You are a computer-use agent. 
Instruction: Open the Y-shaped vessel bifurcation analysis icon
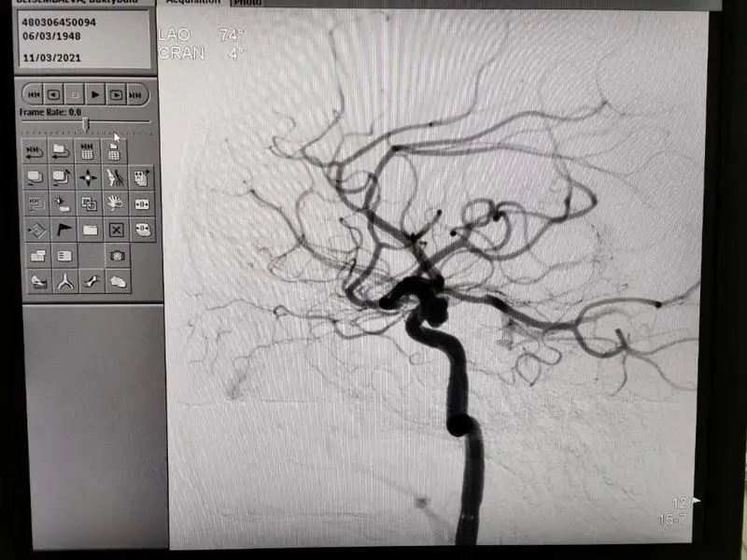pyautogui.click(x=65, y=282)
